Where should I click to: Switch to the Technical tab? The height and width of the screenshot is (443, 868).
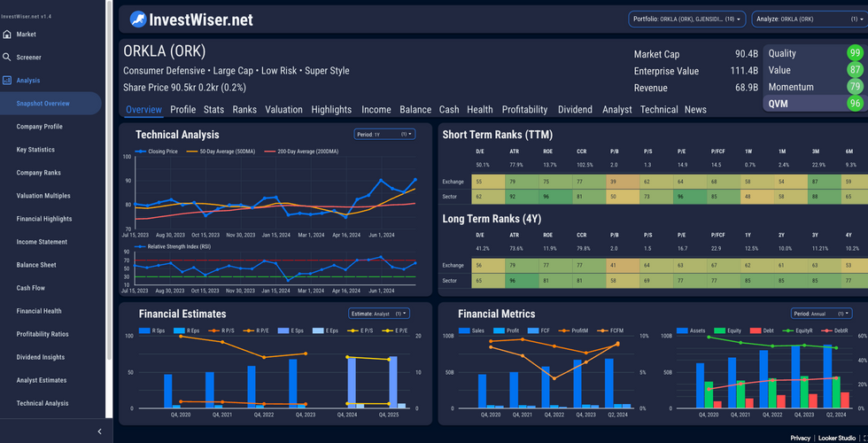click(x=659, y=110)
